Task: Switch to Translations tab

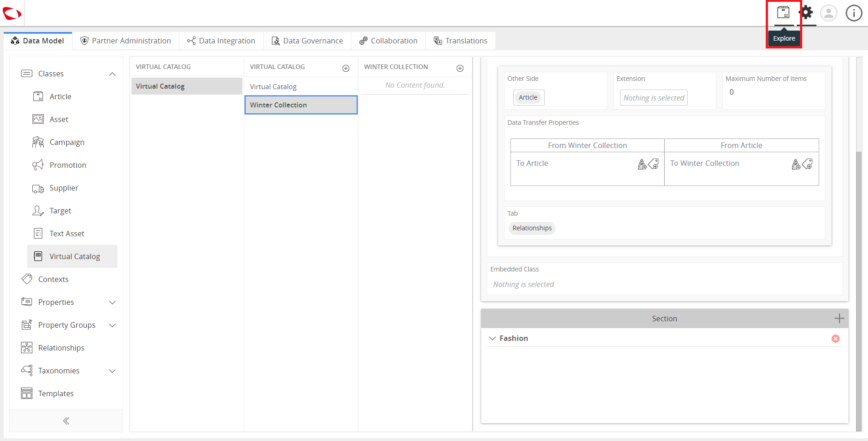Action: (x=460, y=41)
